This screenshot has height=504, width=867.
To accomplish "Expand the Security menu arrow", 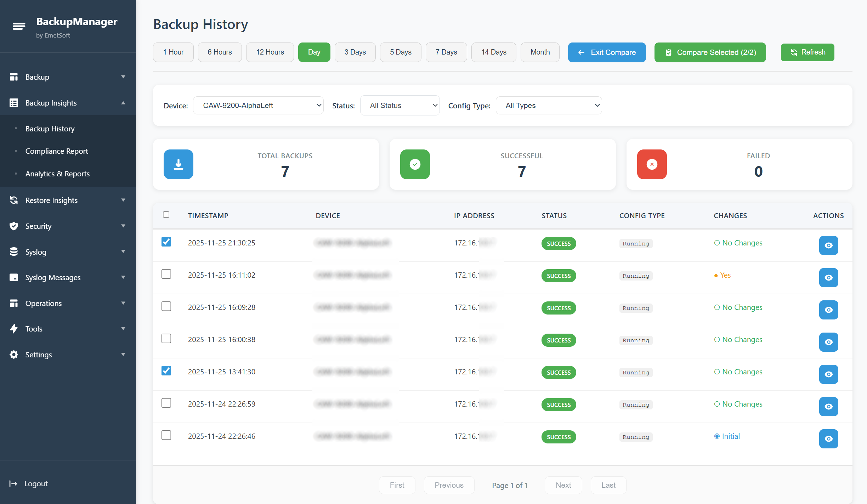I will click(x=123, y=226).
